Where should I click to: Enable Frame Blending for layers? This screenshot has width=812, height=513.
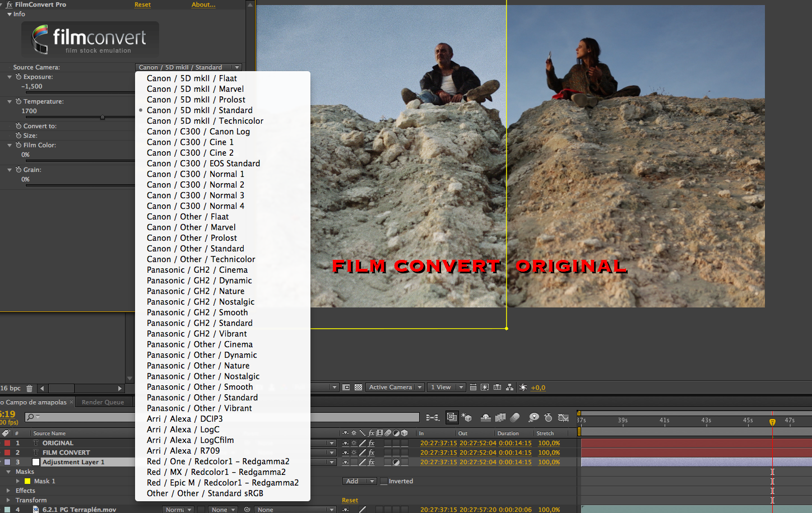click(500, 417)
